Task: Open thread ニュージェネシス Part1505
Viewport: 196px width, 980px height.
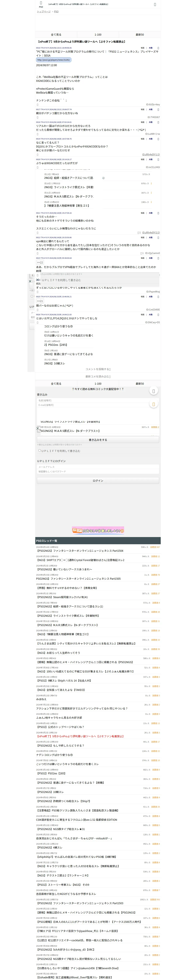Action: tap(78, 579)
